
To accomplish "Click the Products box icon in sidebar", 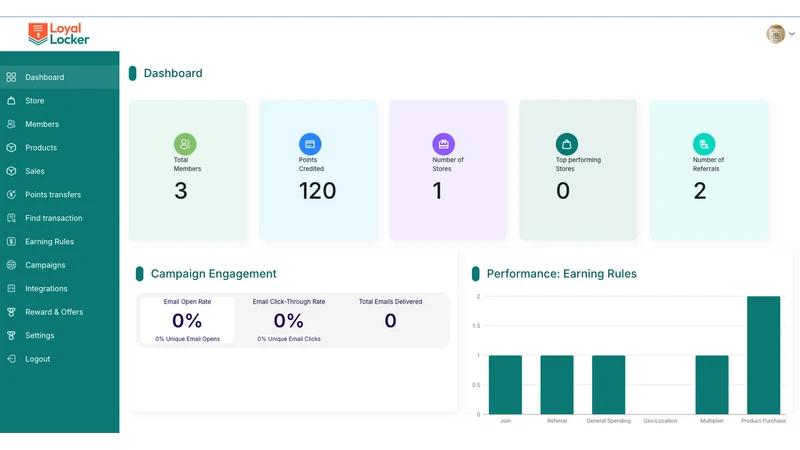I will 11,147.
